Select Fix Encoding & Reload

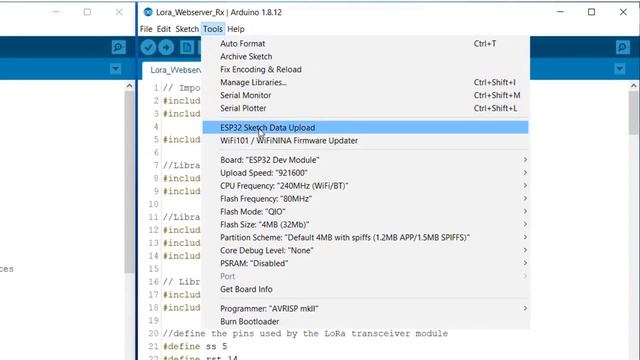[365, 69]
